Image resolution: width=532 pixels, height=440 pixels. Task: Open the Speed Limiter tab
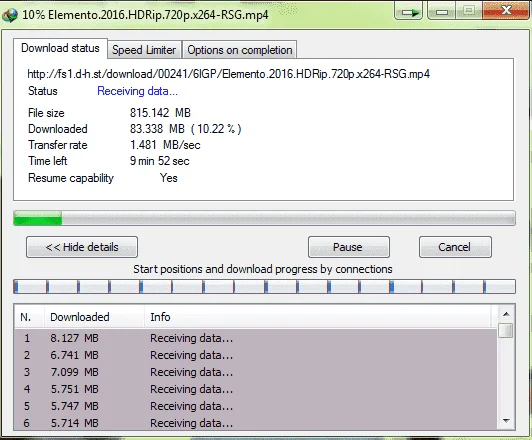click(144, 50)
